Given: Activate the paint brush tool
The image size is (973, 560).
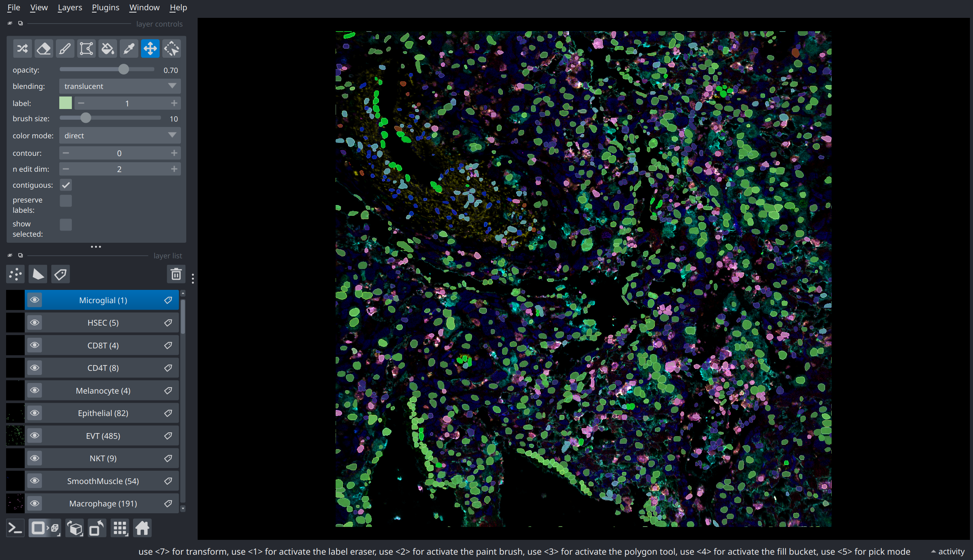Looking at the screenshot, I should coord(65,49).
